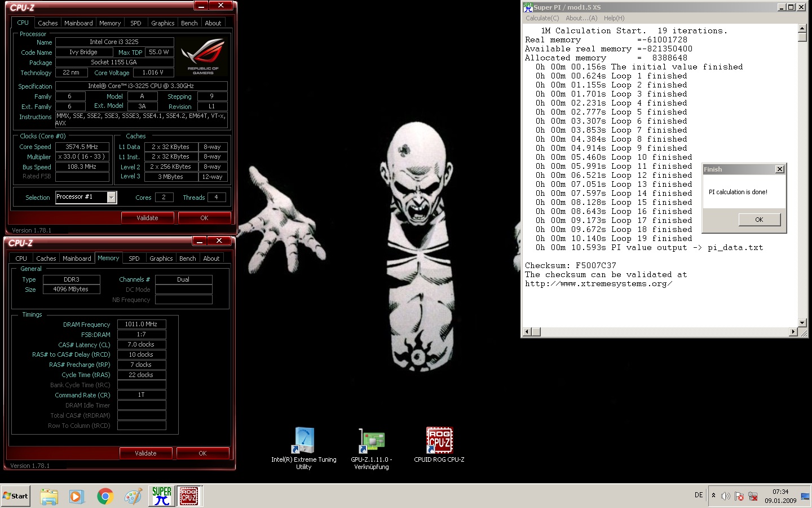812x508 pixels.
Task: Click Validate in top CPU-Z window
Action: (147, 218)
